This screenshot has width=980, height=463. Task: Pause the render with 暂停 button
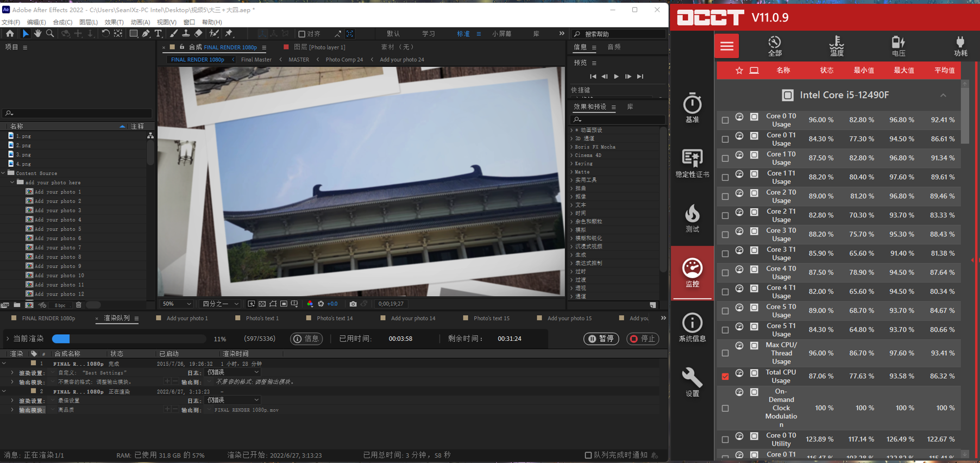pyautogui.click(x=601, y=339)
